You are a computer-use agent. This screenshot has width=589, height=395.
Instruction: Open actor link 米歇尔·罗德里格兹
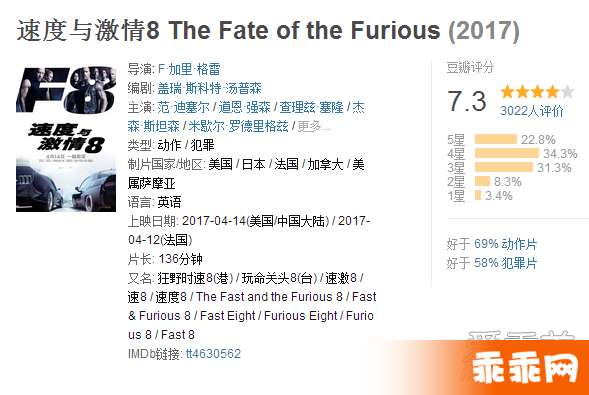(x=239, y=127)
